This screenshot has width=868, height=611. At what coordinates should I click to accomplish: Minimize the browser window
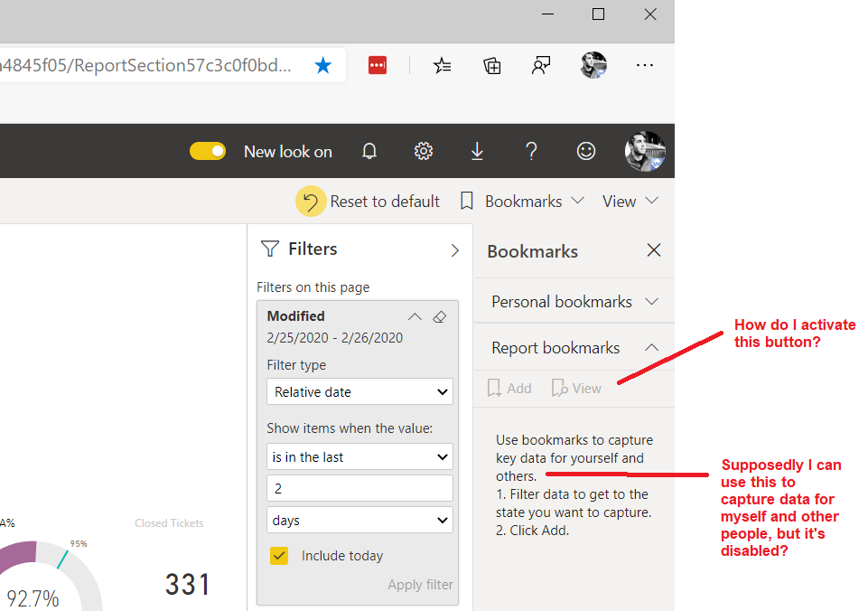(x=547, y=14)
